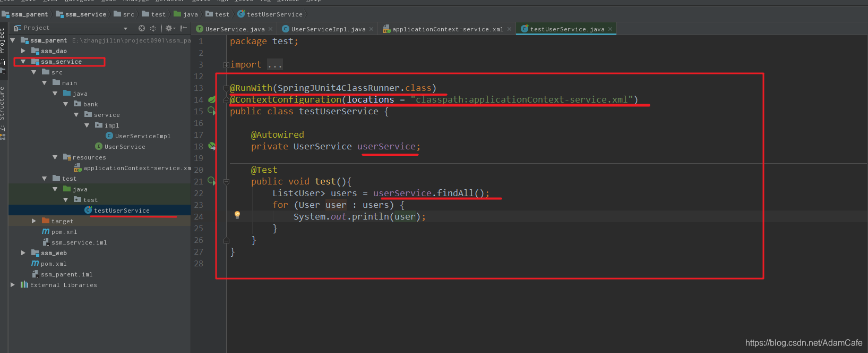Click ssm_service in the navigation breadcrumb
The height and width of the screenshot is (353, 868).
click(x=81, y=14)
